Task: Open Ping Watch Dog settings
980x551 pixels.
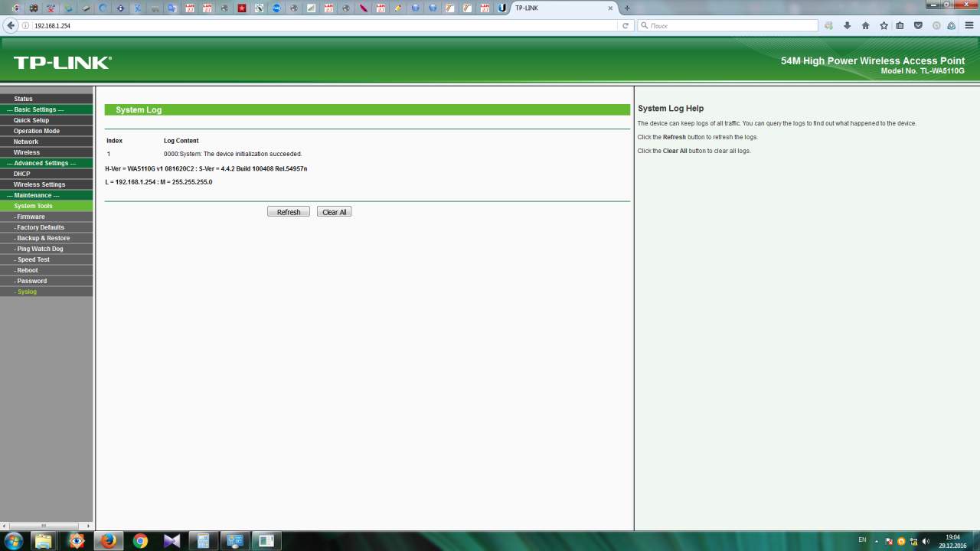Action: [x=39, y=249]
